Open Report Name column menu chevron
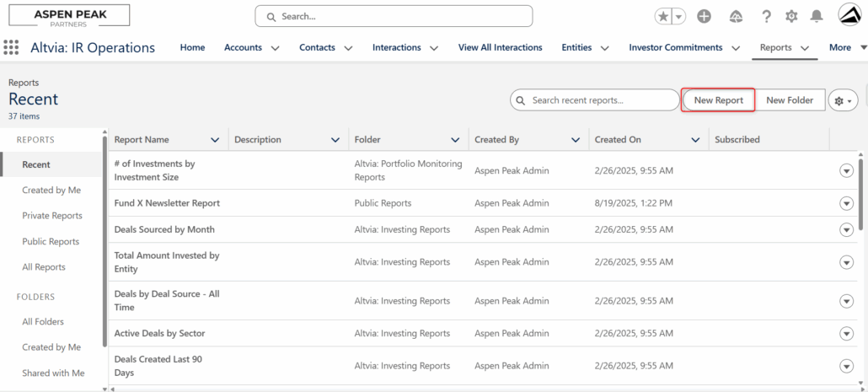 click(215, 140)
